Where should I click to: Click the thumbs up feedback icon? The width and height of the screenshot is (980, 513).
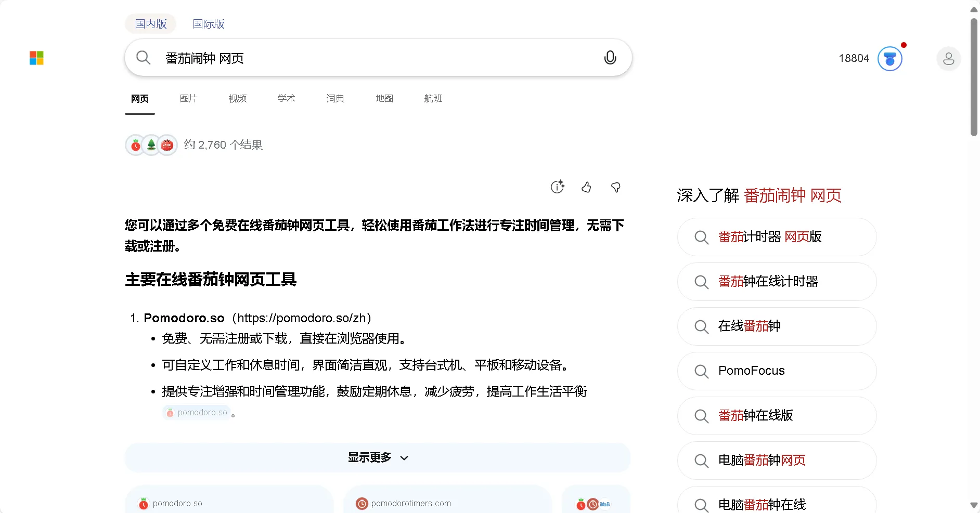pos(586,187)
